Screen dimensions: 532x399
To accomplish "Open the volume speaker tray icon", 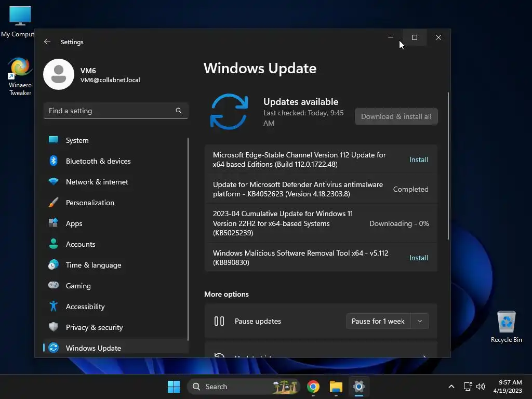I will point(481,387).
